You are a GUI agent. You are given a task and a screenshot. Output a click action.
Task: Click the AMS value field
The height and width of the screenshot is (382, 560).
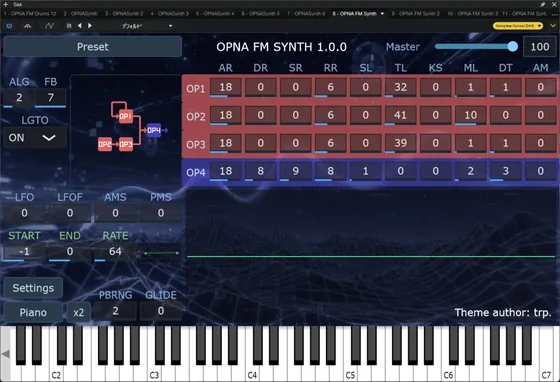pos(115,213)
